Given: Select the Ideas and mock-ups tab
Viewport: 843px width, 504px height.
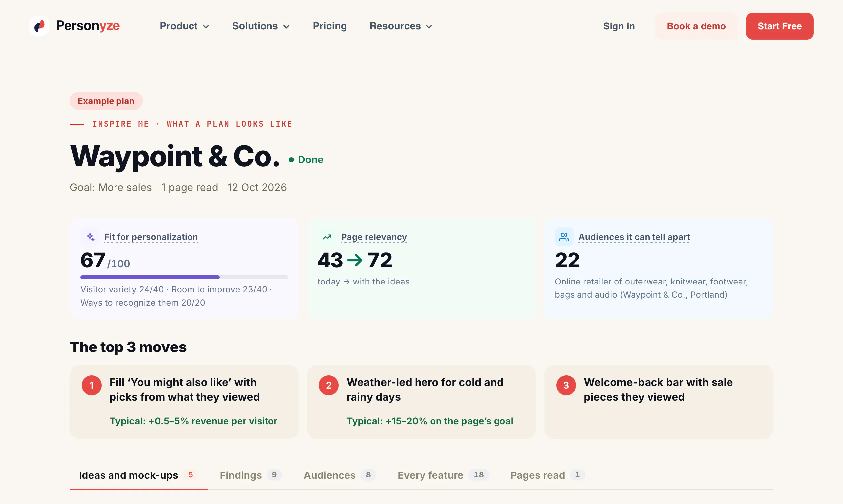Looking at the screenshot, I should tap(138, 475).
